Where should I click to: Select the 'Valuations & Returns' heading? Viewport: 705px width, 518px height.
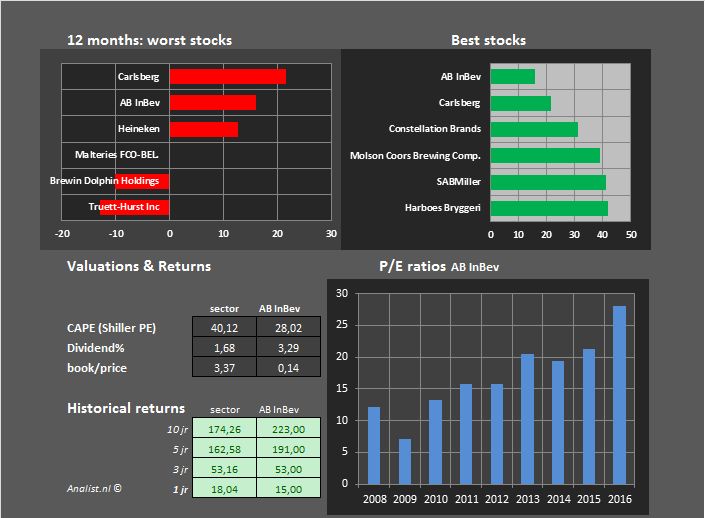139,266
